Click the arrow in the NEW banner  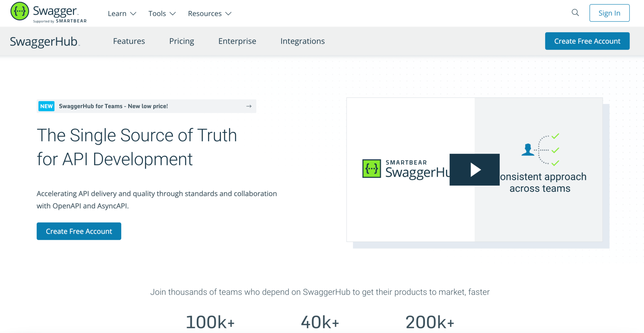pos(249,106)
